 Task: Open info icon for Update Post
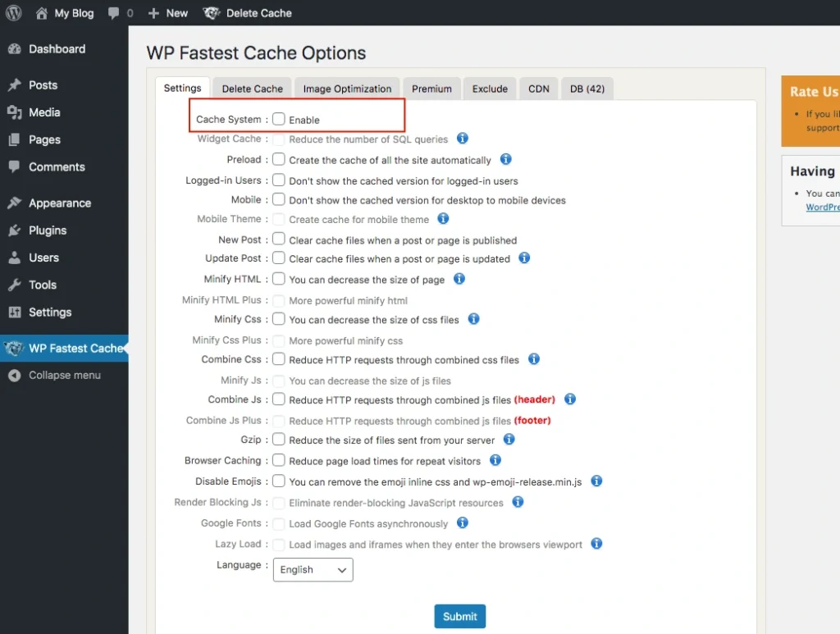pos(524,258)
